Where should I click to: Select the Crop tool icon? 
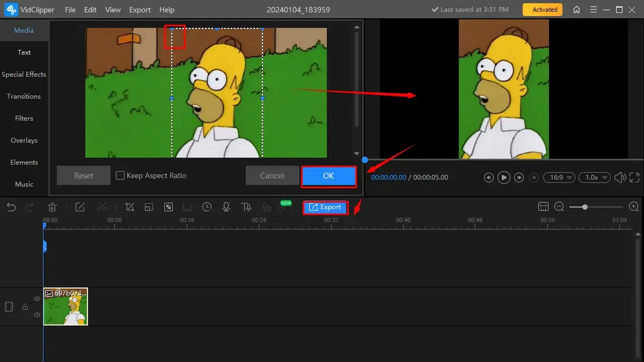click(129, 207)
